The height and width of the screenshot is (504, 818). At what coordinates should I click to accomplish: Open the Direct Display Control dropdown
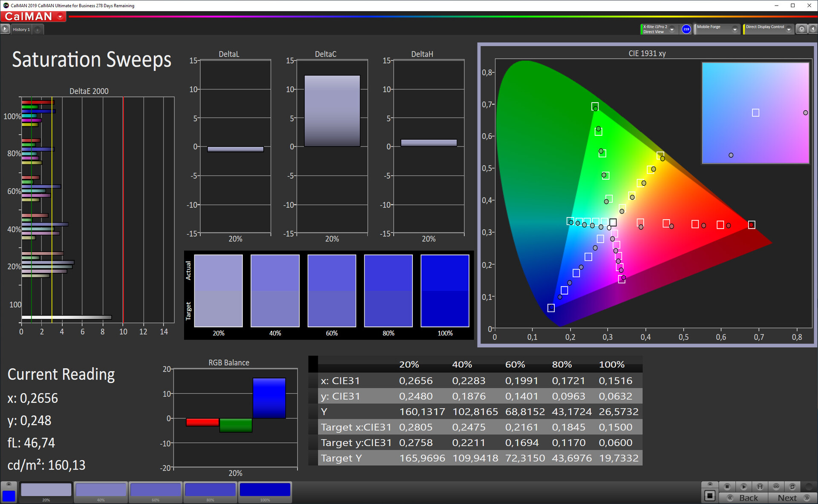click(x=789, y=29)
